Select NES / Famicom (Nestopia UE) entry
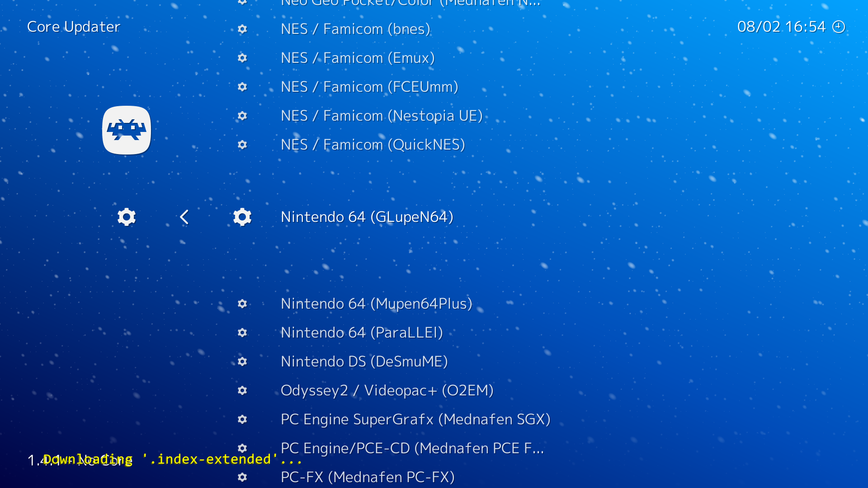The width and height of the screenshot is (868, 488). (x=382, y=116)
